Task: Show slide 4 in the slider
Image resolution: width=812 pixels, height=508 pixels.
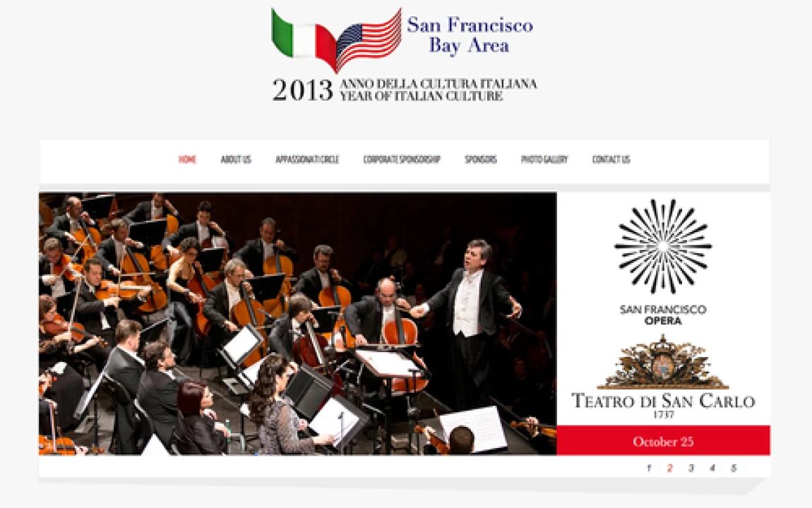Action: 712,468
